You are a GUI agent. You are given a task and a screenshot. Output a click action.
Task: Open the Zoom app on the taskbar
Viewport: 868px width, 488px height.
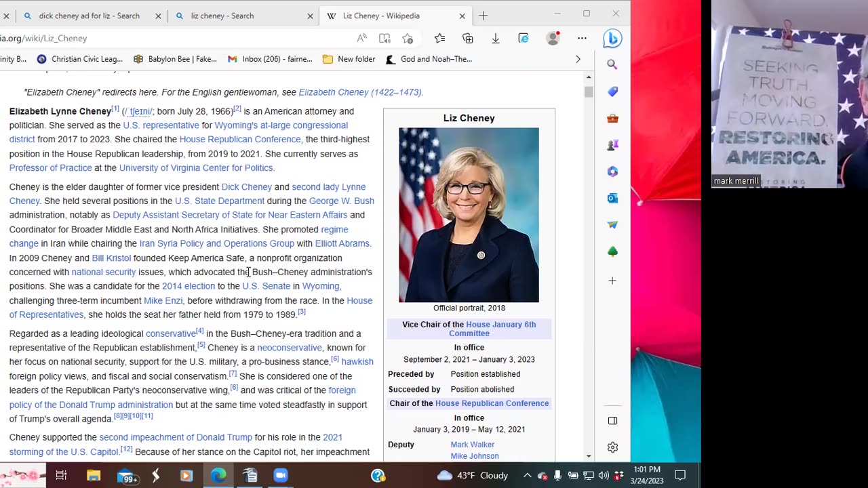tap(281, 475)
